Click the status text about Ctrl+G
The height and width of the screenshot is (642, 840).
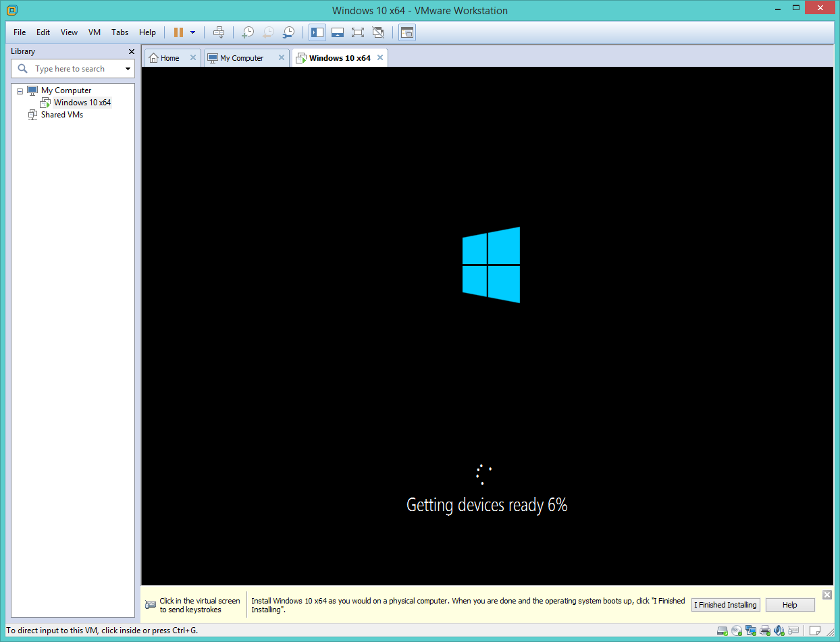pyautogui.click(x=102, y=631)
